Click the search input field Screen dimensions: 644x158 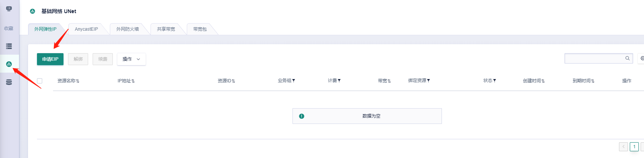[594, 58]
